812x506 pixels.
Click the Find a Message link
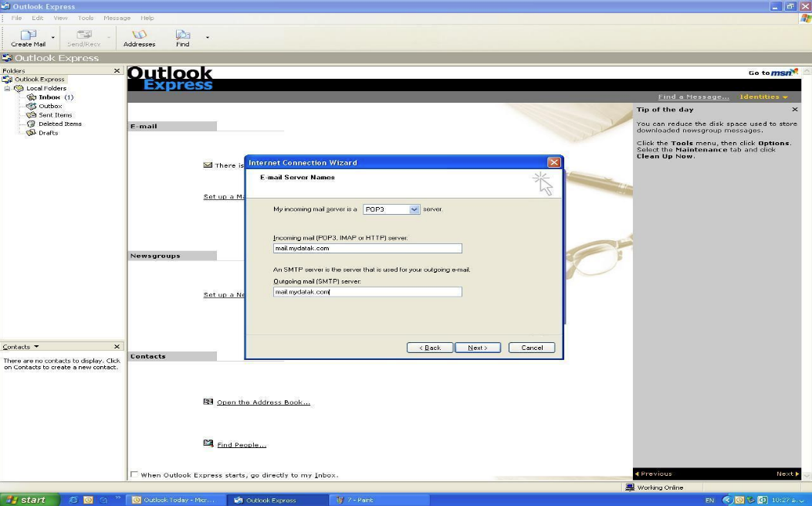pyautogui.click(x=693, y=97)
